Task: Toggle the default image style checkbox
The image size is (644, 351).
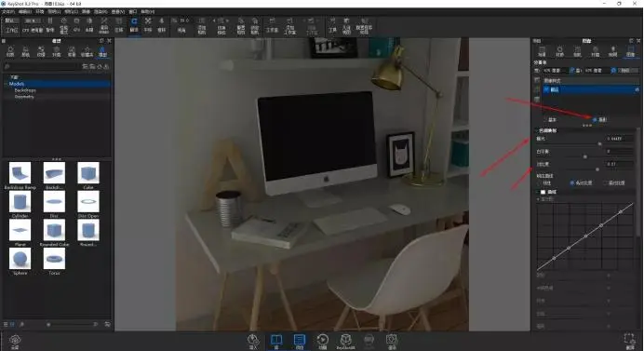Action: (x=546, y=89)
